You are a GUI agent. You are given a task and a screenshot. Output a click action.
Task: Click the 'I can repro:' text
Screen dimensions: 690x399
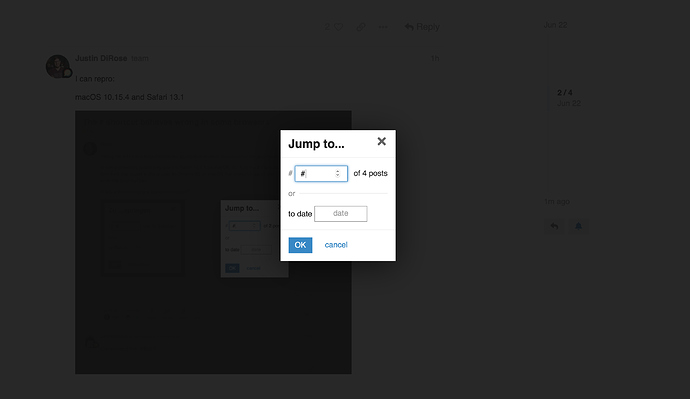pyautogui.click(x=95, y=79)
